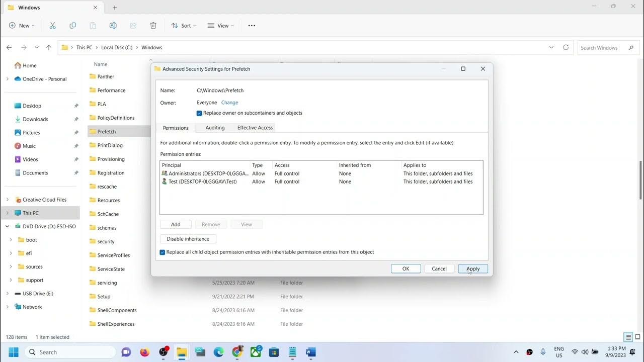Open Microsoft Store from the taskbar

[274, 352]
